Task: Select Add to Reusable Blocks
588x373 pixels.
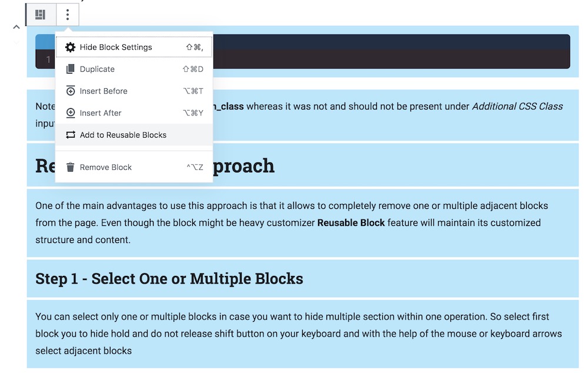Action: tap(134, 135)
